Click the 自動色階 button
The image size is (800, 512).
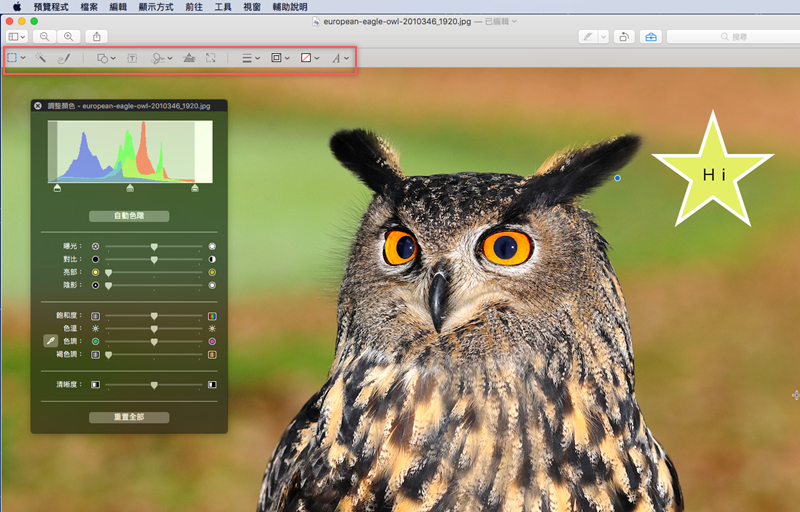click(x=129, y=216)
